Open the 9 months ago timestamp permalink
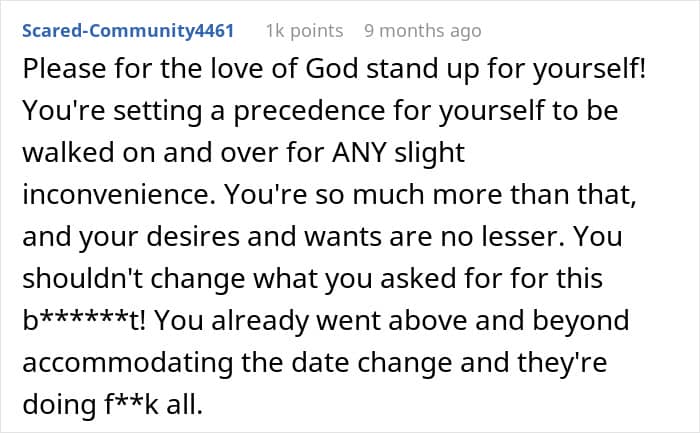This screenshot has height=433, width=700. click(423, 31)
